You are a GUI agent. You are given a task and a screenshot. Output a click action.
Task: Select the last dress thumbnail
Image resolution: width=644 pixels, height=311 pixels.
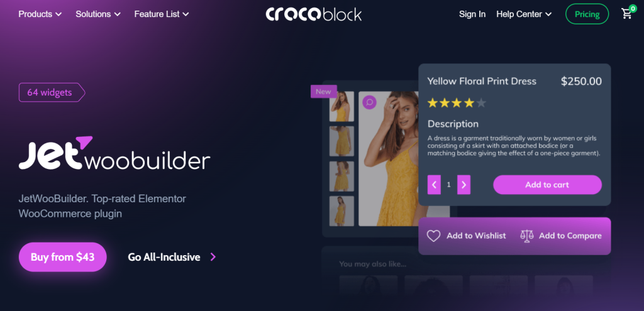coord(341,211)
